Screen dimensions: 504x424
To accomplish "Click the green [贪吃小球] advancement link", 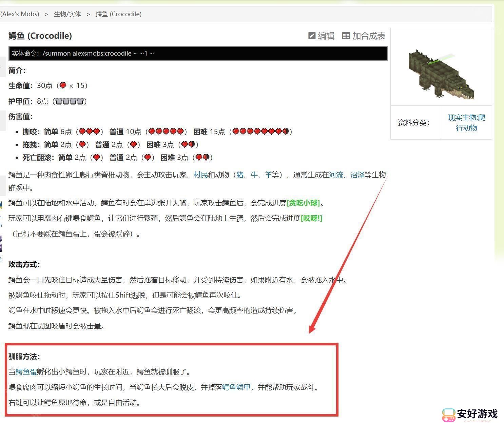I will click(x=303, y=203).
